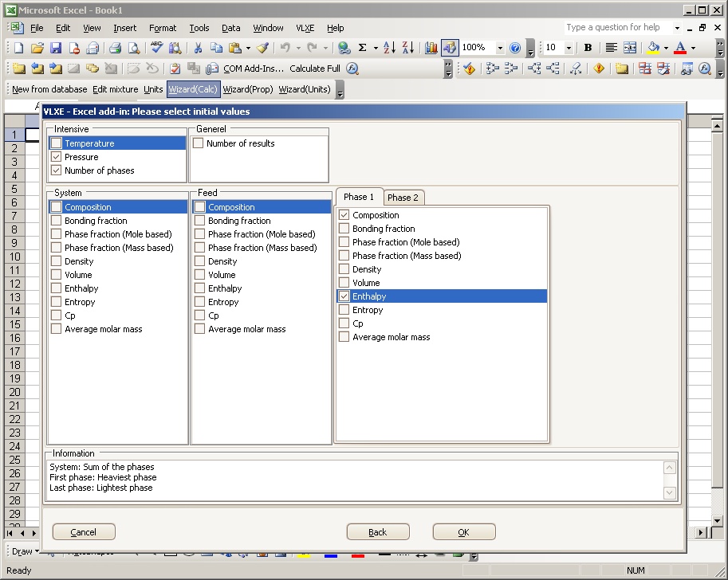
Task: Select the Phase 1 tab
Action: click(x=359, y=197)
